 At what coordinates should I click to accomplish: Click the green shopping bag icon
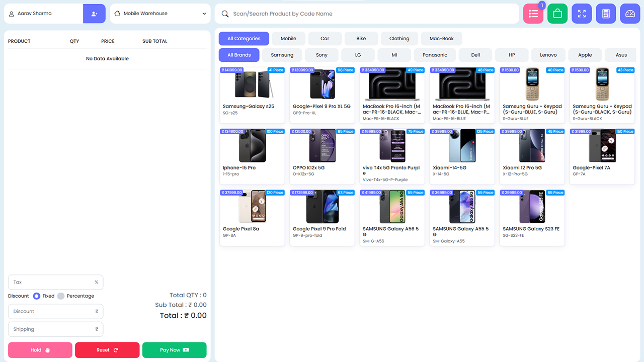tap(557, 13)
